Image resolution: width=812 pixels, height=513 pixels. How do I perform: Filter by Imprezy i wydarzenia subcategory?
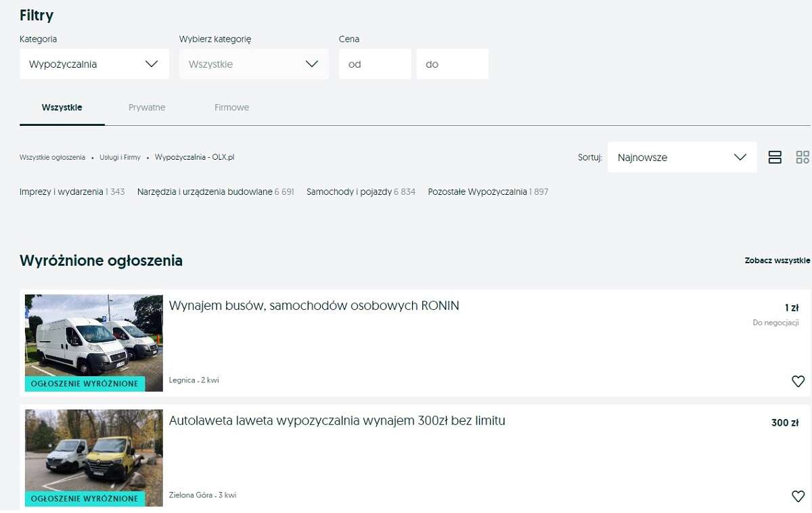(x=62, y=192)
